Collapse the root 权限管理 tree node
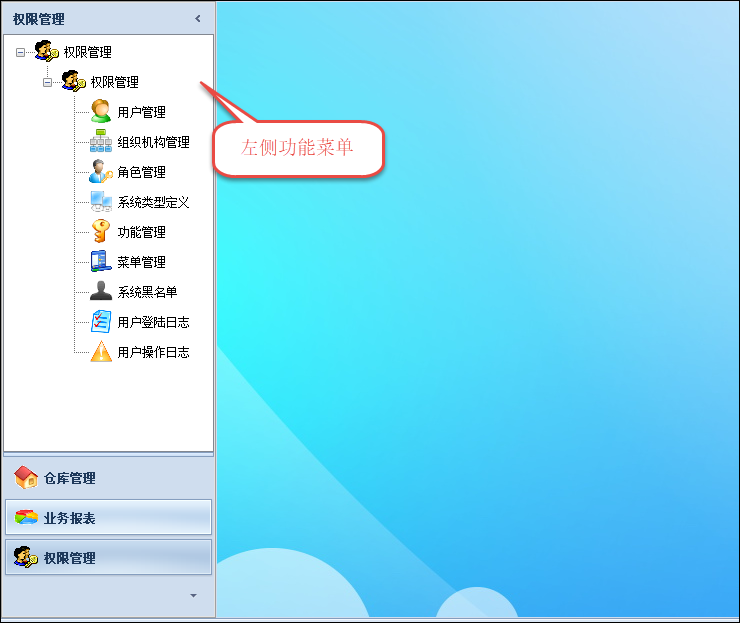This screenshot has height=623, width=740. click(x=20, y=52)
